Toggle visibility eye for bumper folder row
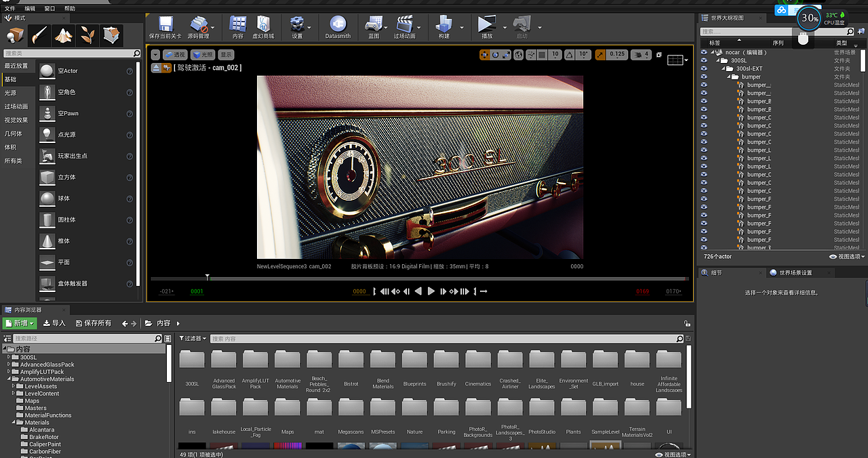Viewport: 868px width, 458px height. tap(704, 77)
